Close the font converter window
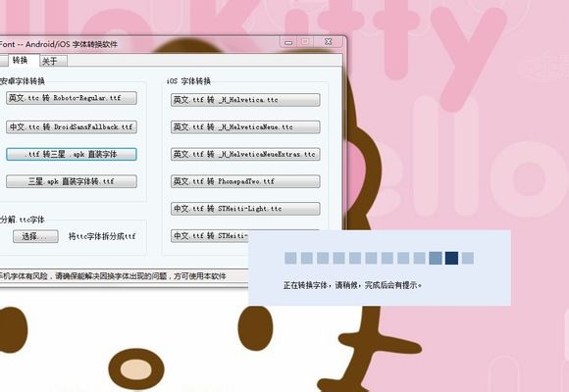569x392 pixels. (x=328, y=42)
